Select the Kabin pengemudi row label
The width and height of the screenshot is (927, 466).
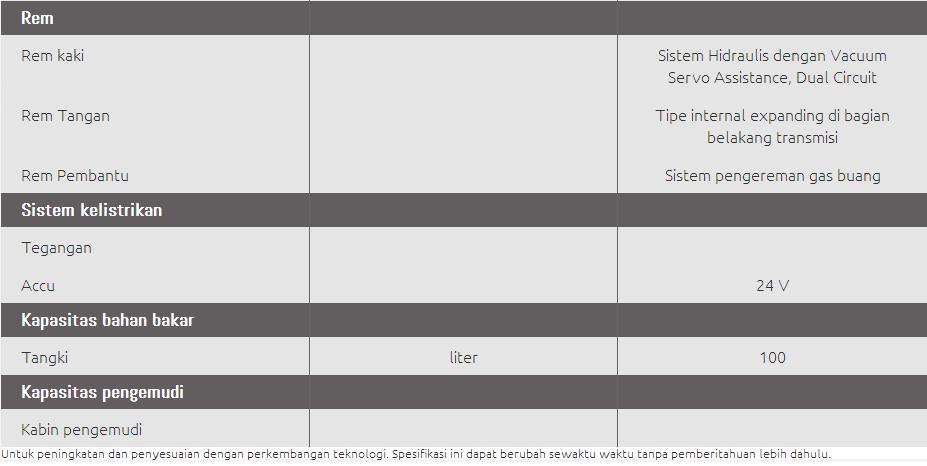[x=82, y=430]
